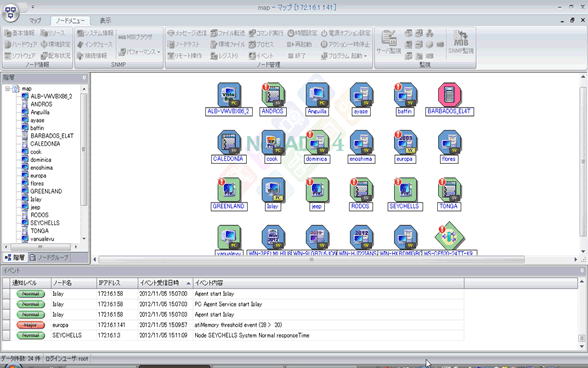
Task: Click the コマンド実行 ribbon button
Action: point(266,33)
